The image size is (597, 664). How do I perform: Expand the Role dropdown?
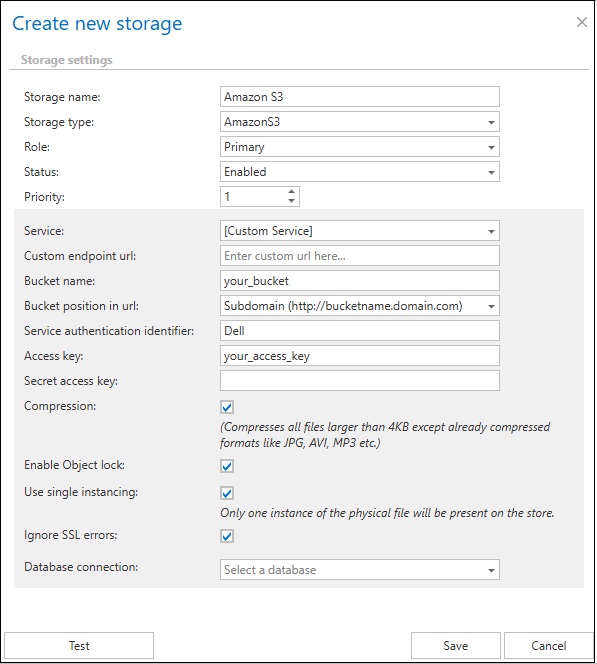click(359, 147)
